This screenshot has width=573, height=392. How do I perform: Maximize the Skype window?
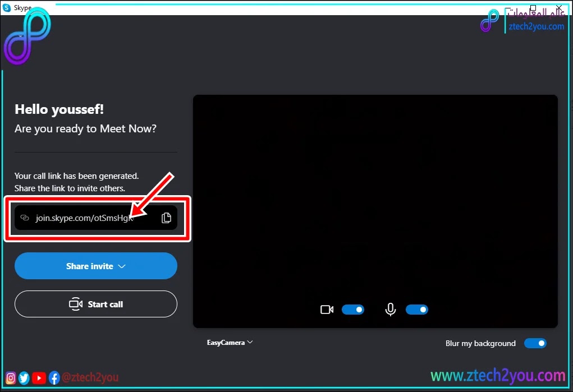(x=533, y=8)
